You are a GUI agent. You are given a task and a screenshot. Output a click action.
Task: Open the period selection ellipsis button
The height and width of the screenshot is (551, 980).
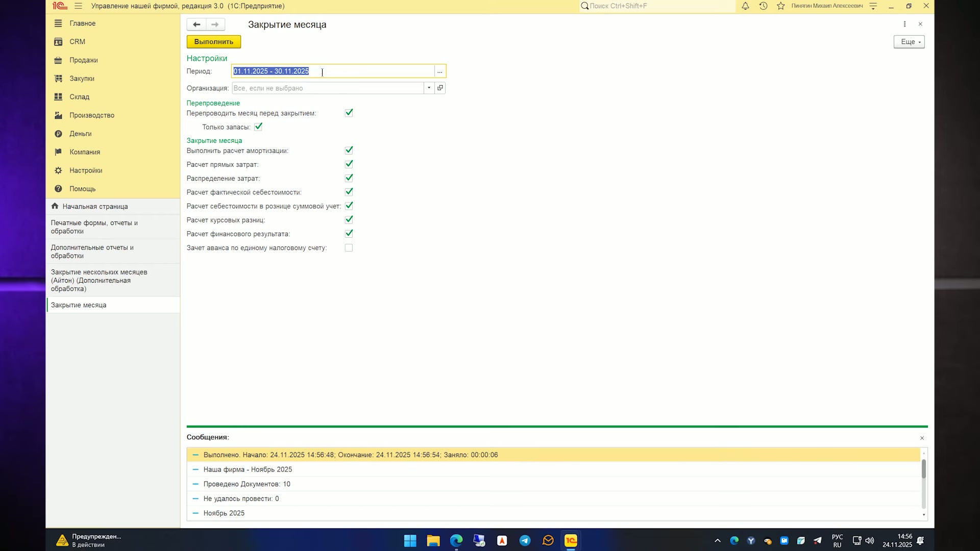[x=440, y=71]
